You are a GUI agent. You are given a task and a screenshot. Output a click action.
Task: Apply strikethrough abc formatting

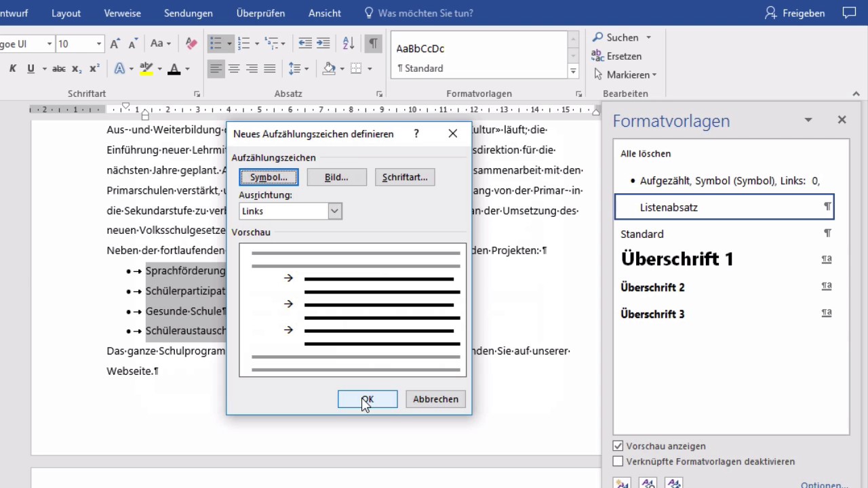point(59,68)
